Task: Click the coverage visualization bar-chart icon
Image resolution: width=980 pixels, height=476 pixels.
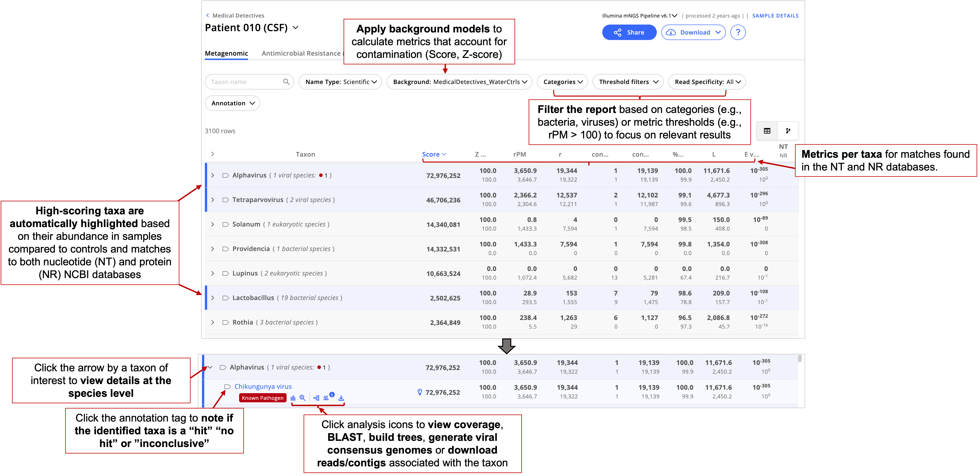Action: click(x=292, y=398)
